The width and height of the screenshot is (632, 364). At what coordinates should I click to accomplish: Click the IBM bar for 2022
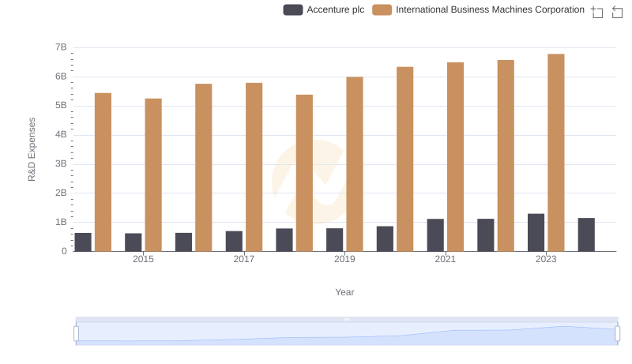(506, 156)
